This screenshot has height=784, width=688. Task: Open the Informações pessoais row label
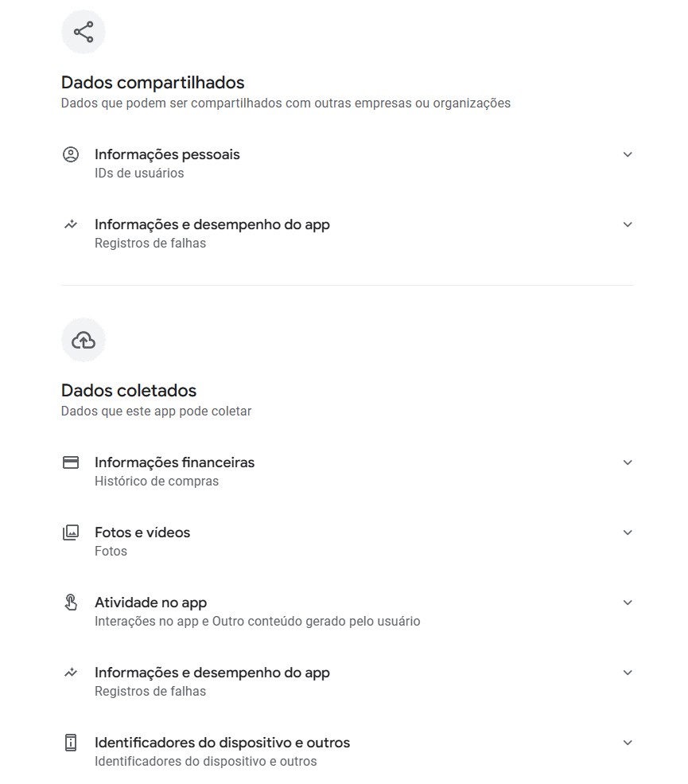point(167,154)
